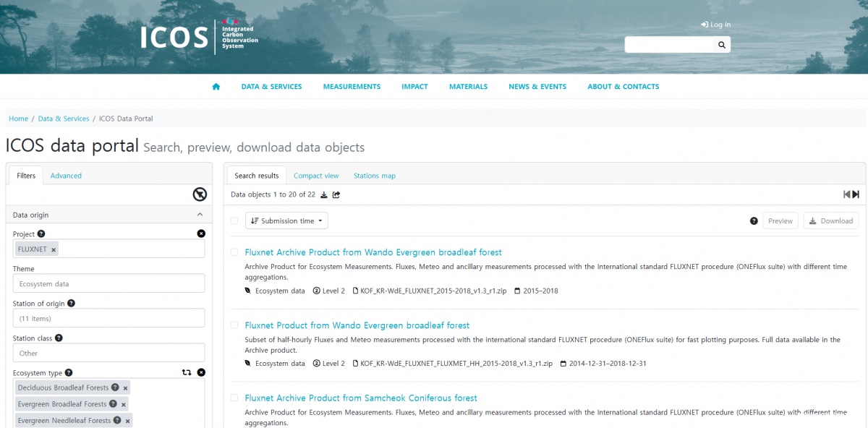Open the Advanced filters tab

pos(66,176)
